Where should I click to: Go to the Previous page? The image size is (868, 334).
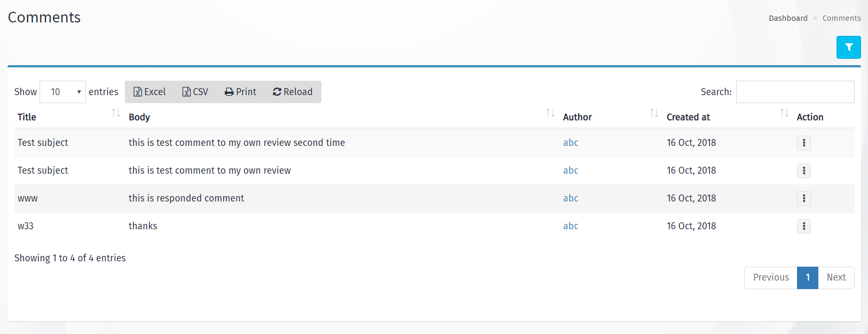771,278
